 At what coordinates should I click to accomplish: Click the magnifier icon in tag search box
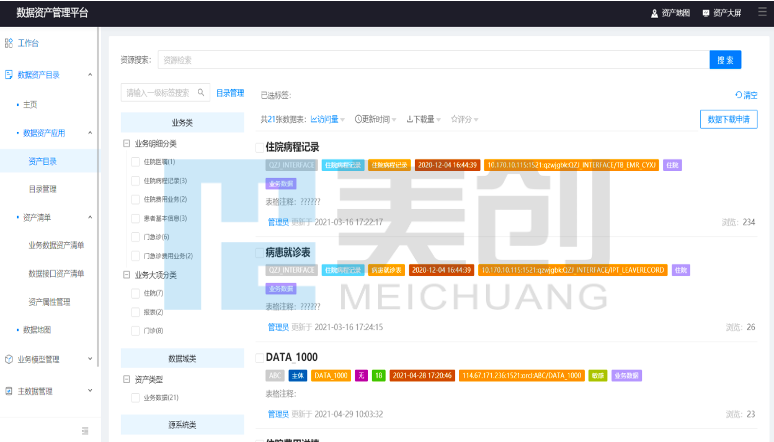click(x=202, y=93)
